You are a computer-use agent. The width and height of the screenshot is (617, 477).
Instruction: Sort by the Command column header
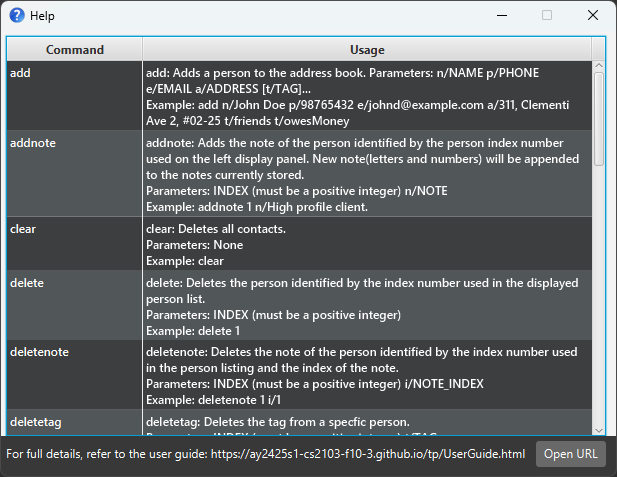[74, 49]
